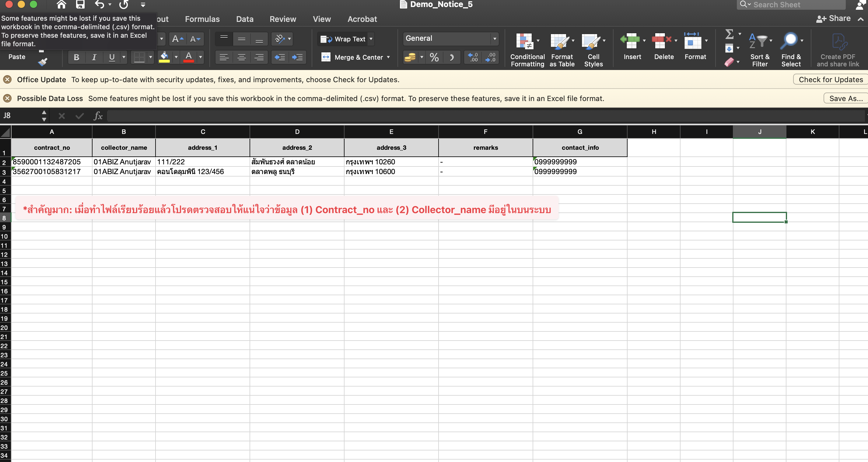Expand the Merge & Center dropdown arrow
Screen dimensions: 868x462
(388, 57)
